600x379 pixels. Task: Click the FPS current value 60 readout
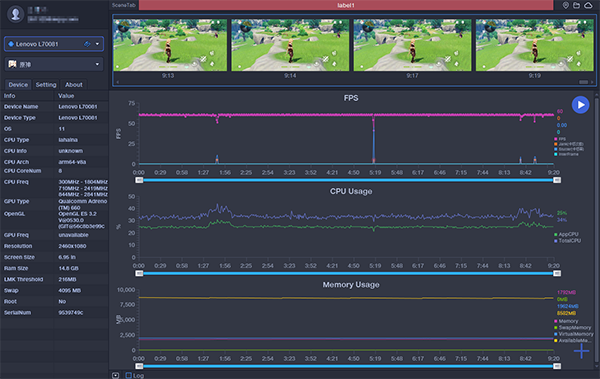tap(560, 111)
